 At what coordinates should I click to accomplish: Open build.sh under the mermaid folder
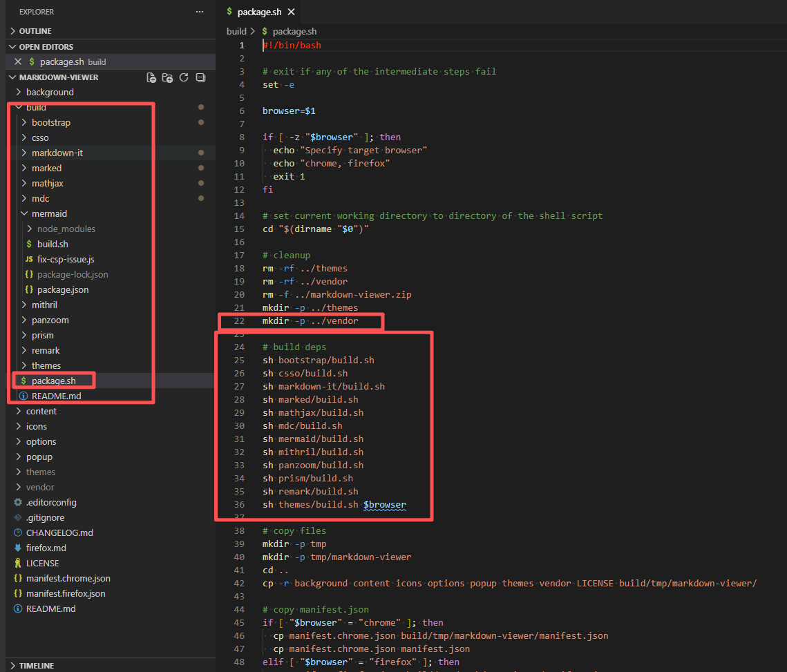click(111, 244)
